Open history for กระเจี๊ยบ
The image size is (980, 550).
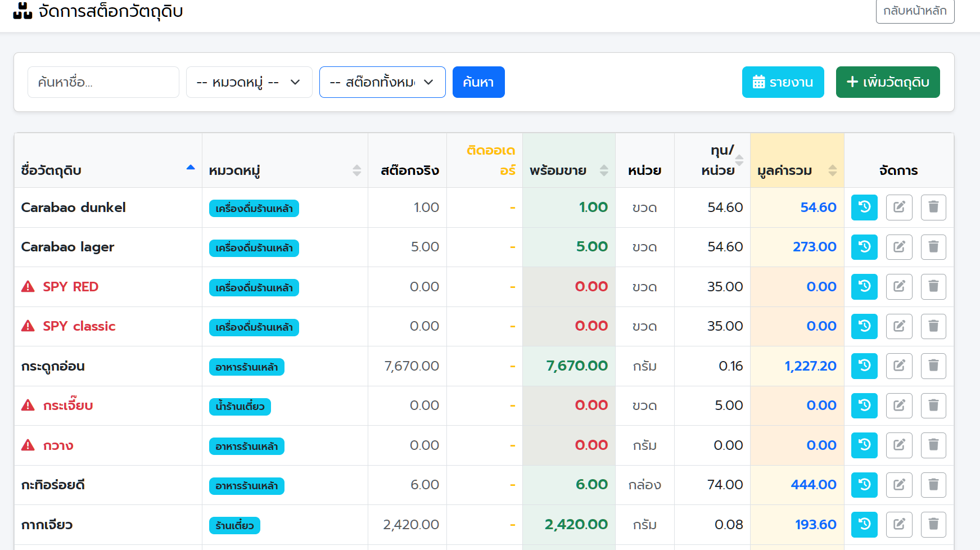coord(864,405)
